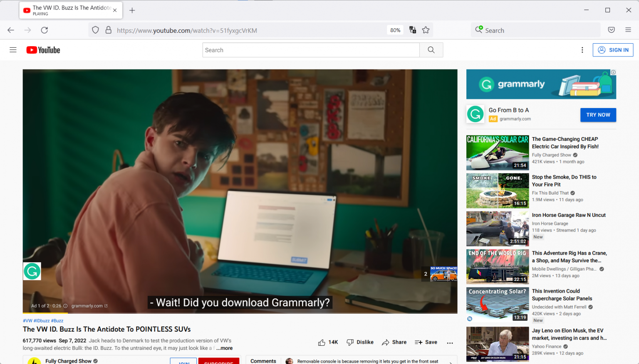Open the tracking protection shield
This screenshot has height=364, width=639.
point(95,30)
